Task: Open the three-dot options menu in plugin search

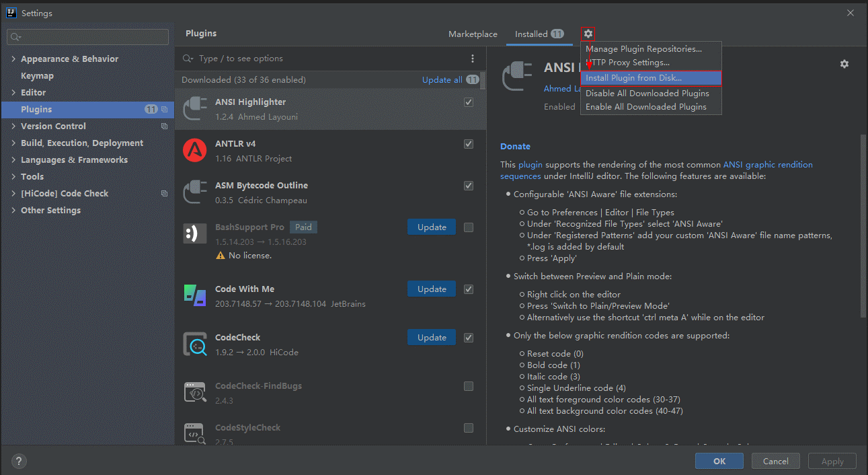Action: (x=473, y=59)
